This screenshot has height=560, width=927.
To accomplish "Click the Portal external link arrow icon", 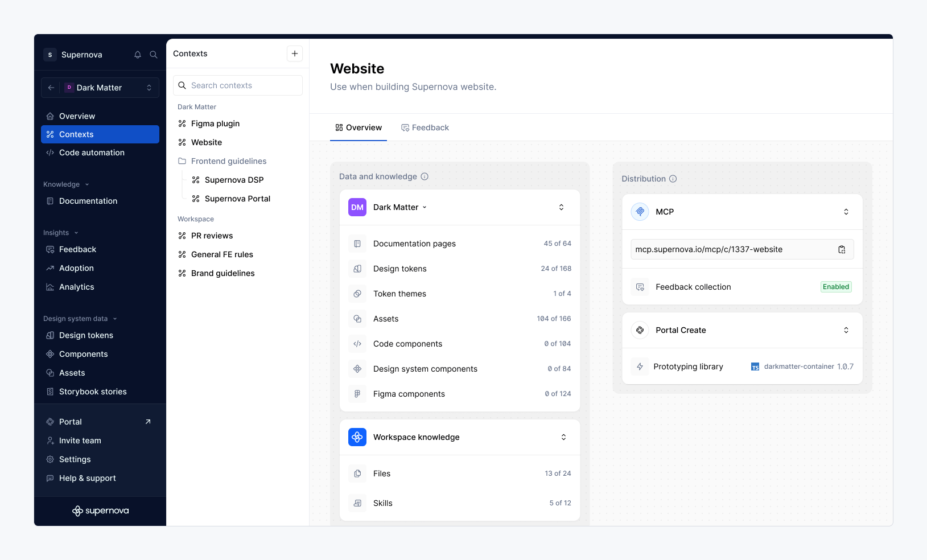I will coord(148,422).
